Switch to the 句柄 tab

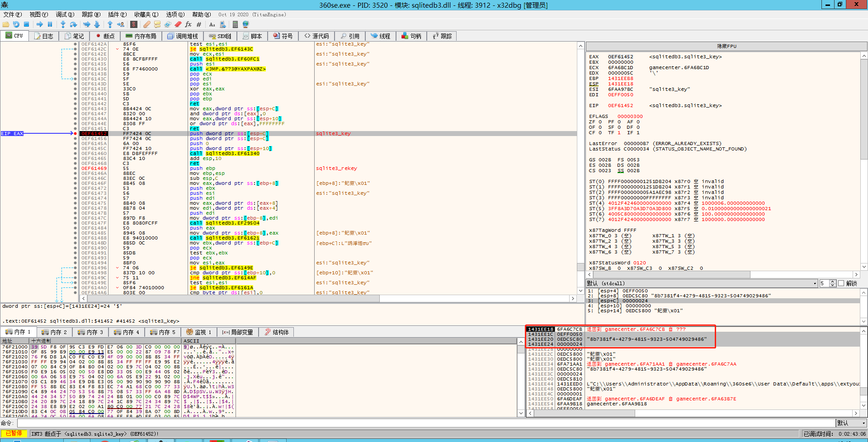click(412, 36)
